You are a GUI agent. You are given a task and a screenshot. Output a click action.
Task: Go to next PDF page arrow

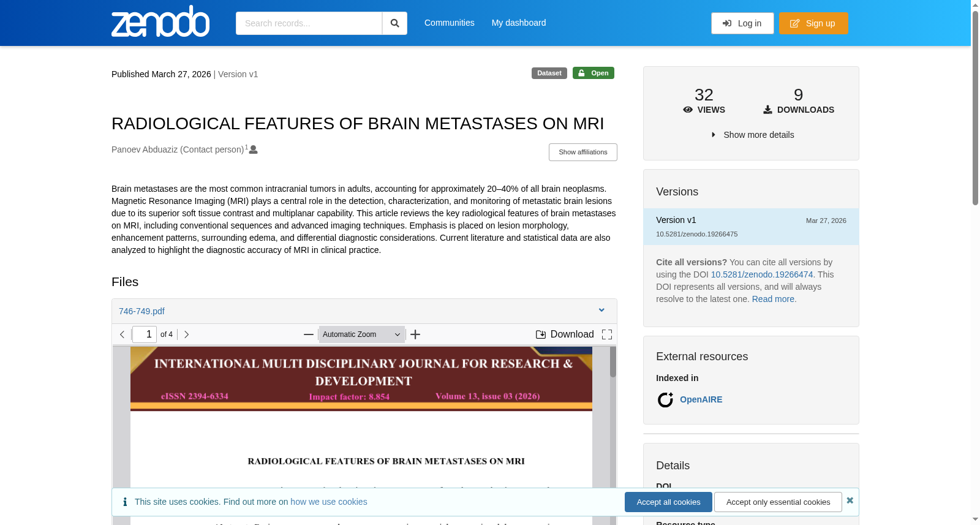(187, 334)
